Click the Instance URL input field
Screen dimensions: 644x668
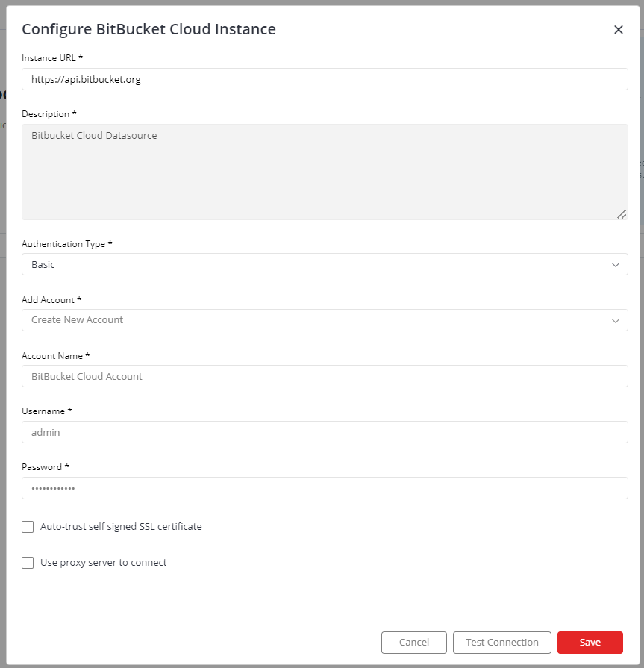click(x=325, y=79)
